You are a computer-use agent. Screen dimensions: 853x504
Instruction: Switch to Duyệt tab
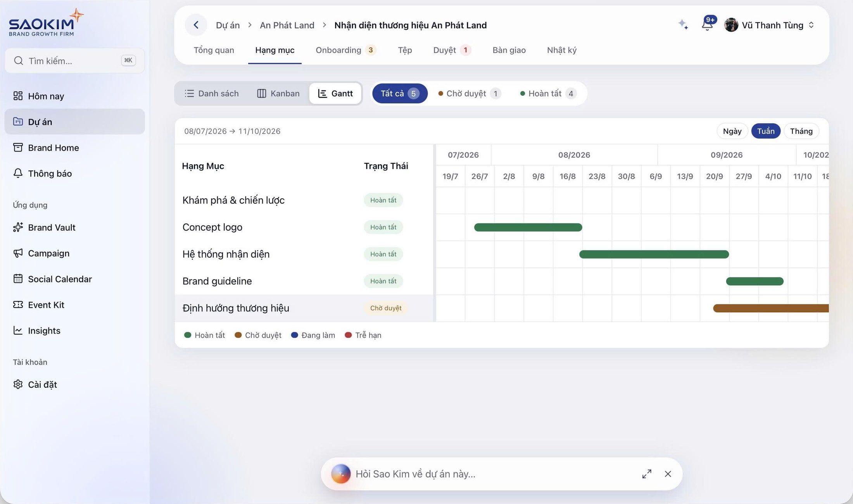pos(452,50)
